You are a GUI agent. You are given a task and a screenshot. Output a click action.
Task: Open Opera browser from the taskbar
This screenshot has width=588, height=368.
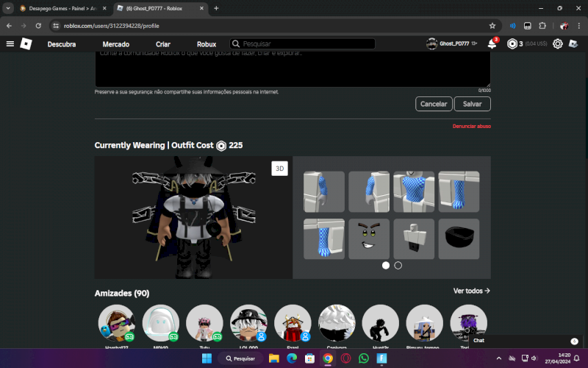[x=345, y=358]
